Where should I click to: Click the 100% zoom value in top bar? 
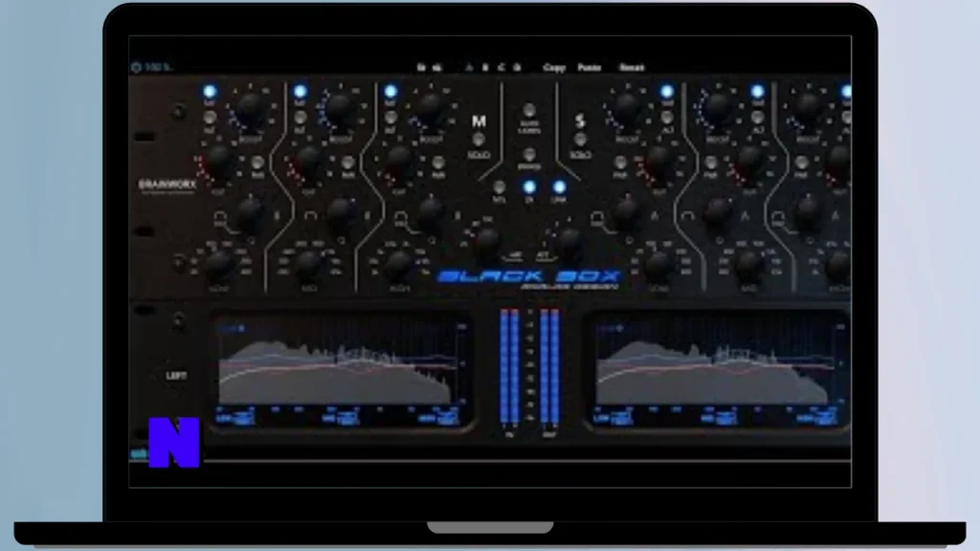158,67
